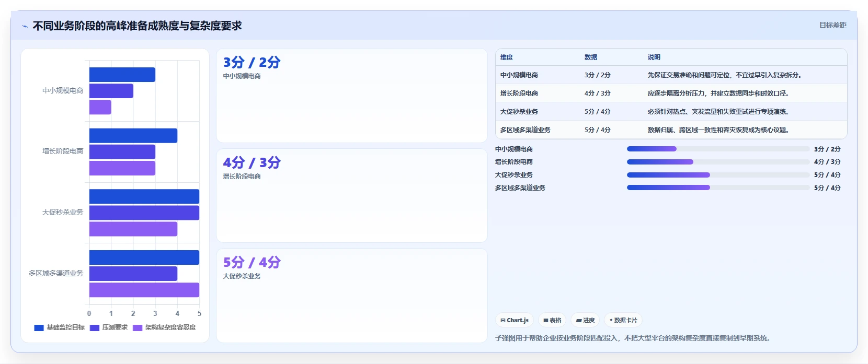
Task: Click the 说明 table column header
Action: pyautogui.click(x=654, y=57)
